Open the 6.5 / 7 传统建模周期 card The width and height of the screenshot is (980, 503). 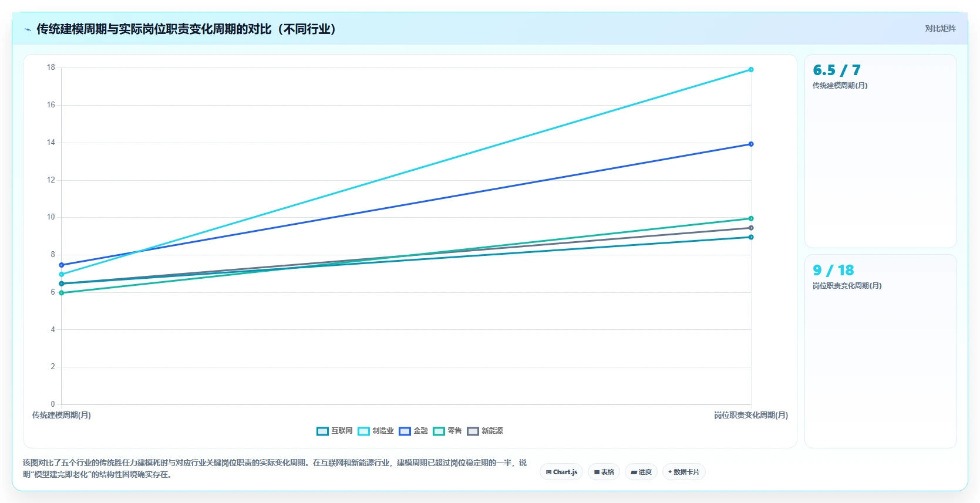coord(880,151)
